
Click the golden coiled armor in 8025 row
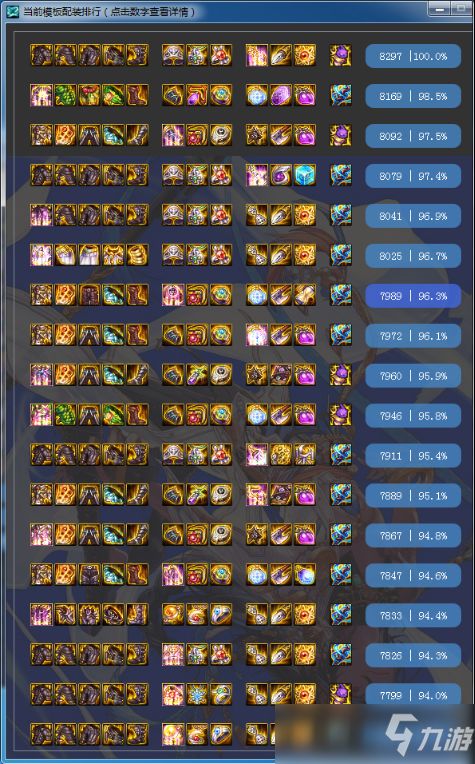tap(137, 255)
